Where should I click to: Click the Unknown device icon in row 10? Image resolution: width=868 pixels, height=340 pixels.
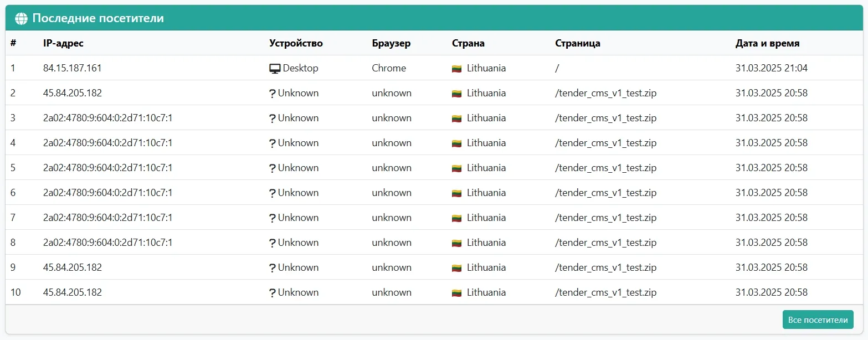[x=272, y=292]
